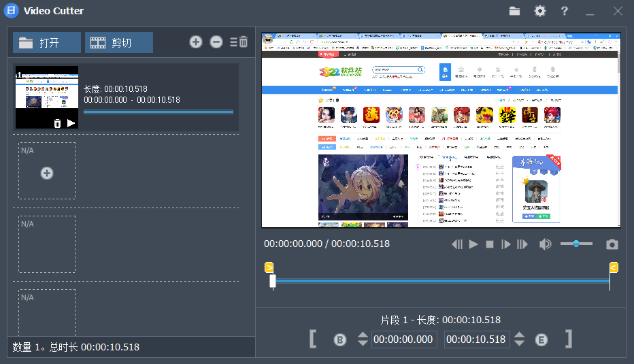The image size is (634, 364).
Task: Take a snapshot with camera icon
Action: tap(612, 244)
